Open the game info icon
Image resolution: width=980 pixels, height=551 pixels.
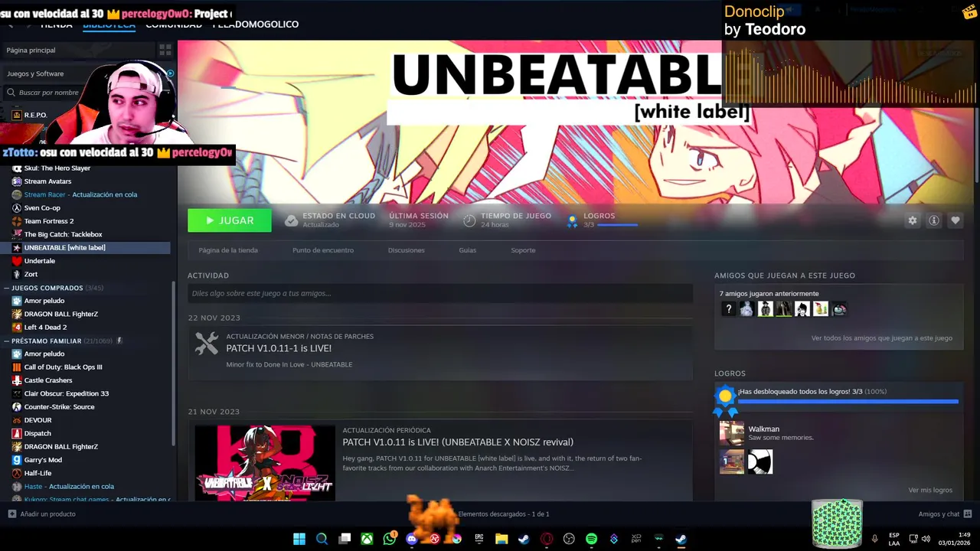[x=933, y=220]
